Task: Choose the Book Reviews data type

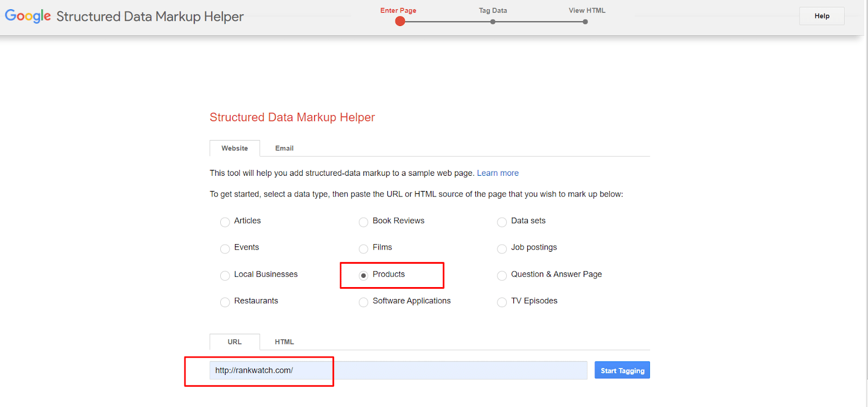Action: pos(363,222)
